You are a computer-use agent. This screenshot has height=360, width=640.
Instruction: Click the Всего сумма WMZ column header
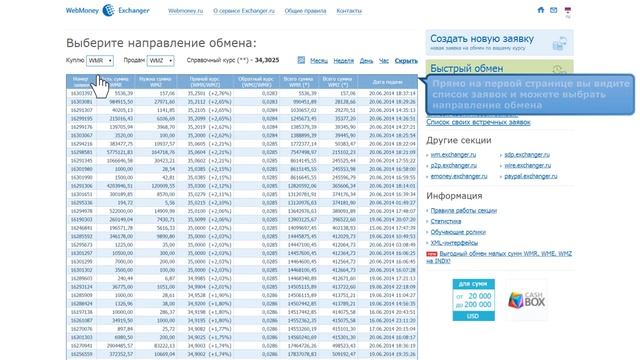tap(337, 82)
